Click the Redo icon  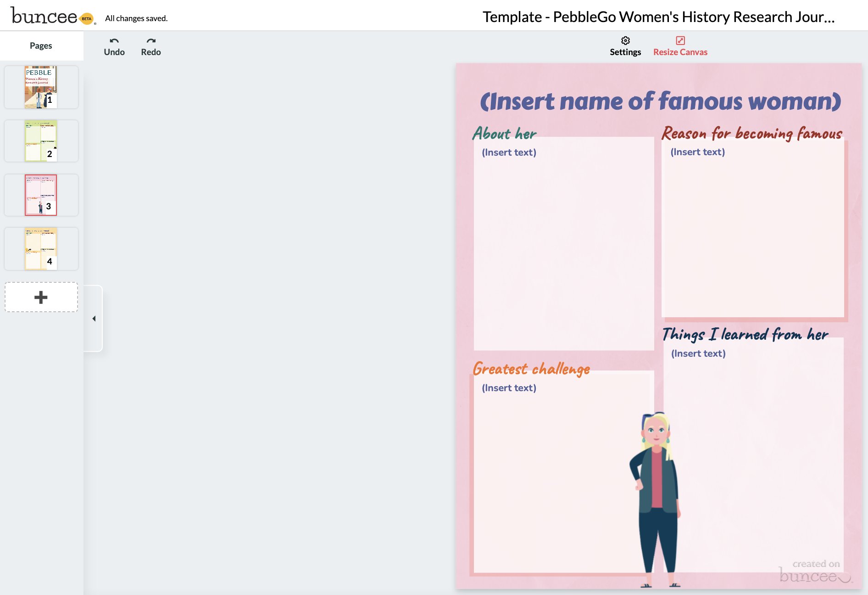click(x=150, y=41)
